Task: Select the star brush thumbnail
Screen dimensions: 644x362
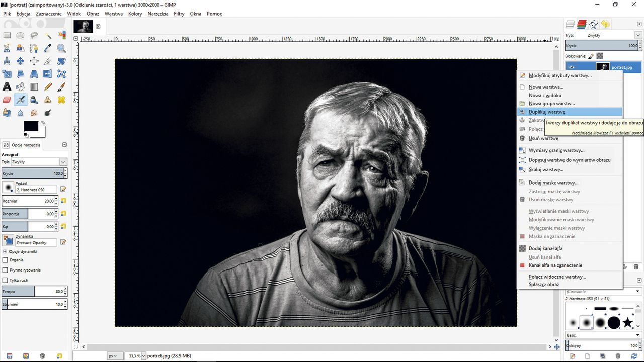Action: 627,322
